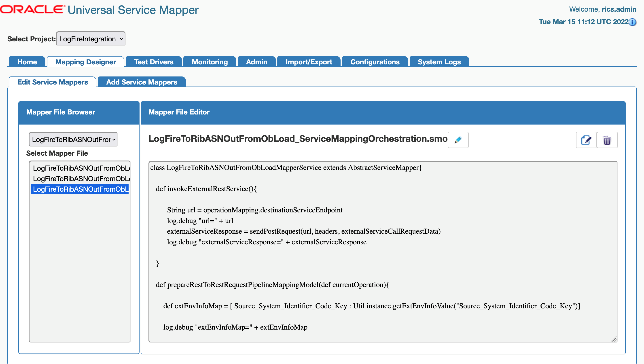This screenshot has height=364, width=644.
Task: Open the Select Project dropdown
Action: coord(91,39)
